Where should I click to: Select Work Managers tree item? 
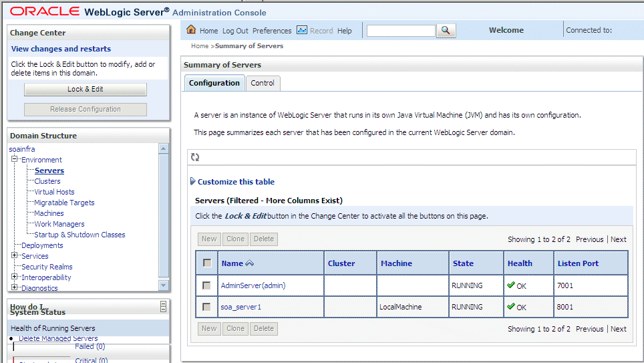click(59, 224)
